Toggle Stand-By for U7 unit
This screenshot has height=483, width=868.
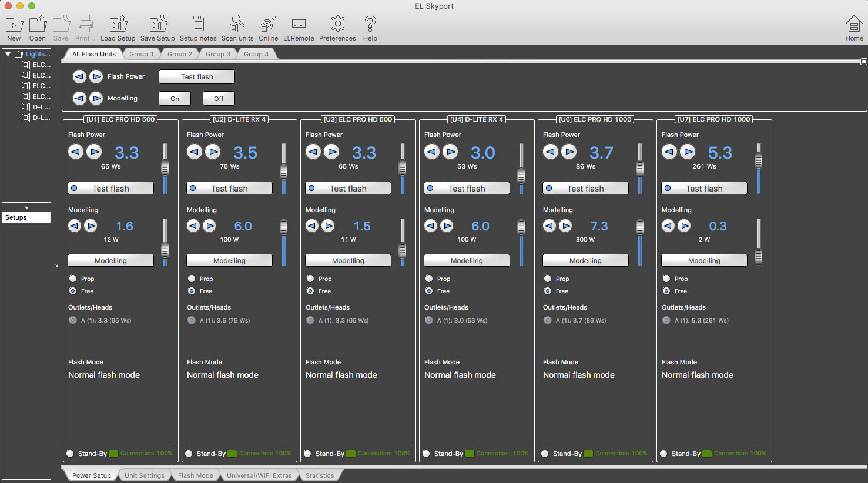tap(664, 454)
